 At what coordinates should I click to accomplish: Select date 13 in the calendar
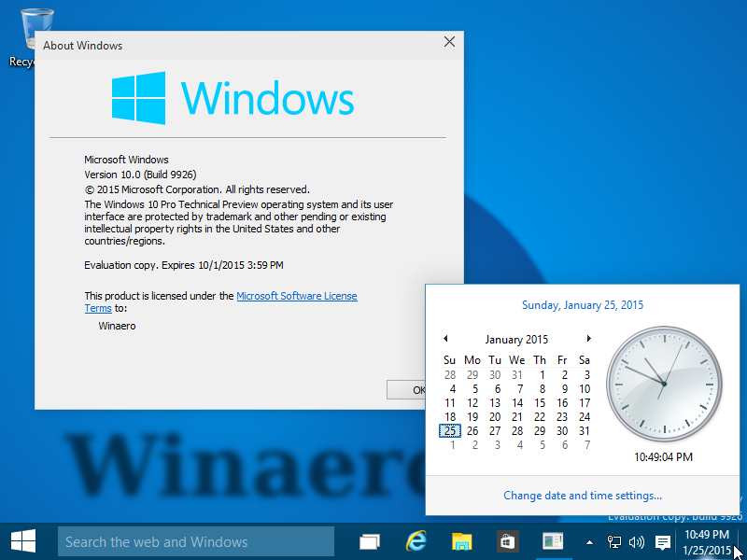(x=495, y=403)
